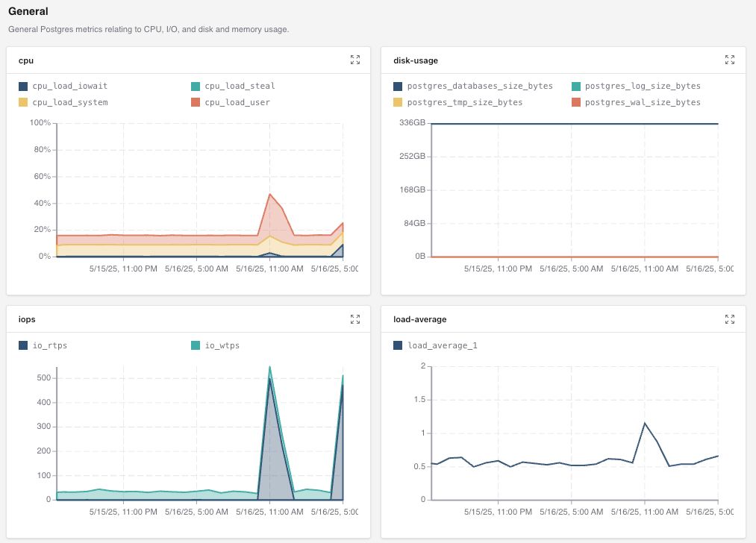Click the iops panel title
This screenshot has height=543, width=756.
pos(27,319)
